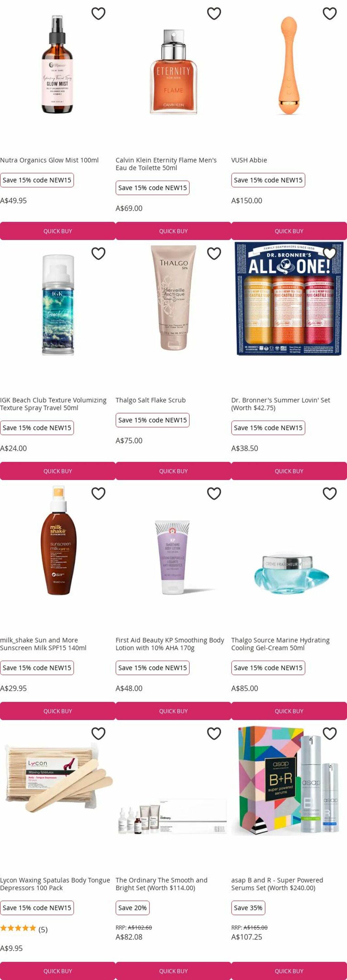Image resolution: width=347 pixels, height=980 pixels.
Task: Add Nutra Organics Glow Mist to wishlist
Action: coord(99,14)
